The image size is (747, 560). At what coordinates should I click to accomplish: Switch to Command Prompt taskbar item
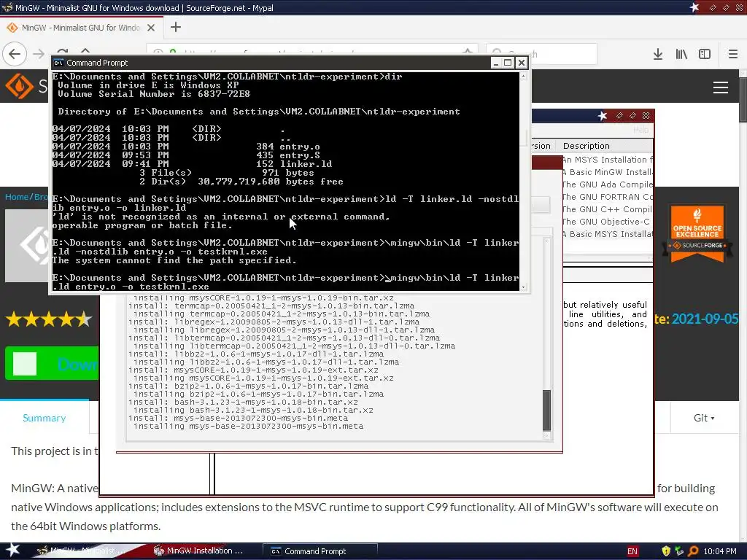coord(320,551)
